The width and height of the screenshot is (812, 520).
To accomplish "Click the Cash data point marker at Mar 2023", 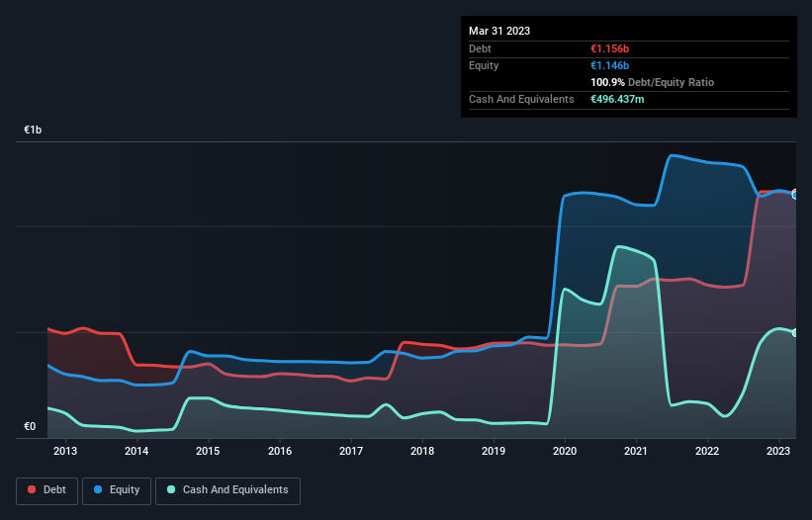I will (x=796, y=333).
